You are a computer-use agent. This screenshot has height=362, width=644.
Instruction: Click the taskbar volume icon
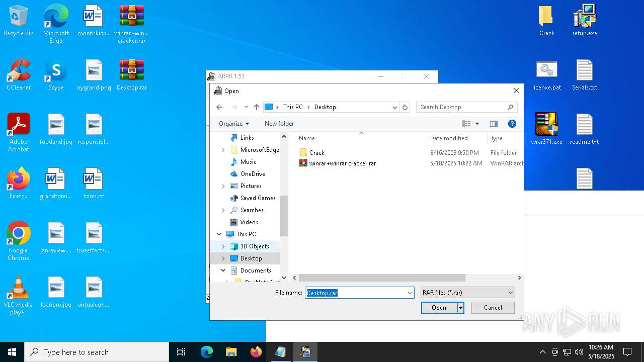point(579,352)
